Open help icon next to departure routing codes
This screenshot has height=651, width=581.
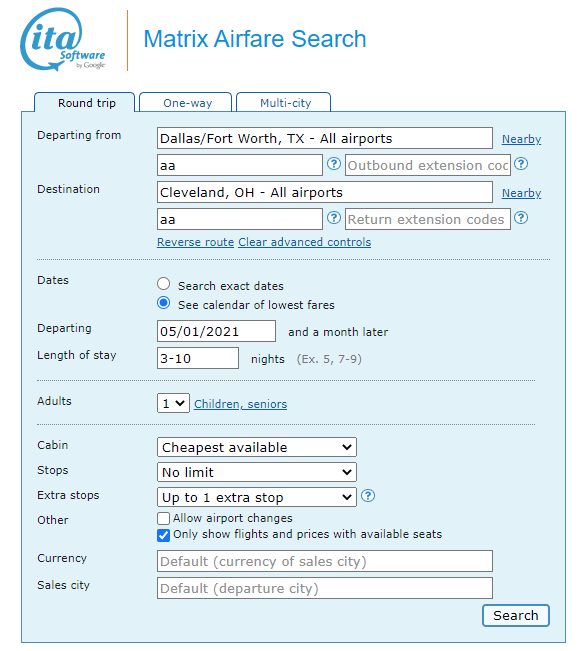click(333, 164)
